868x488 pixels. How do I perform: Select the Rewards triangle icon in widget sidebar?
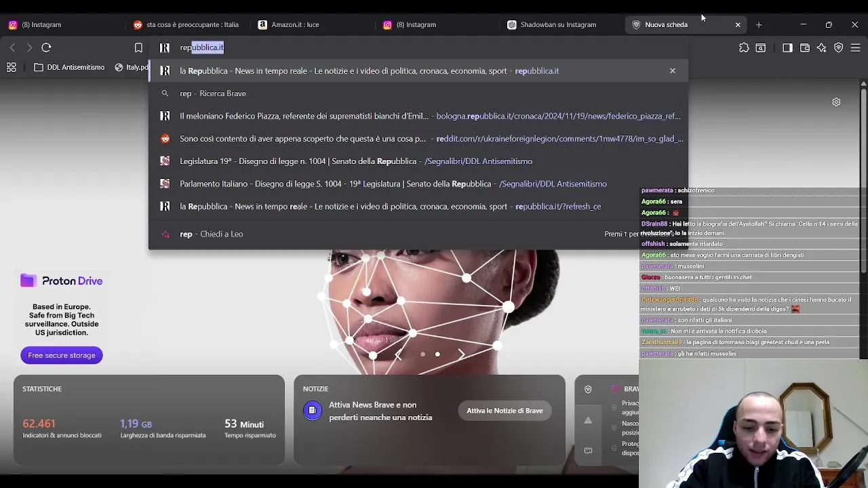(x=588, y=420)
